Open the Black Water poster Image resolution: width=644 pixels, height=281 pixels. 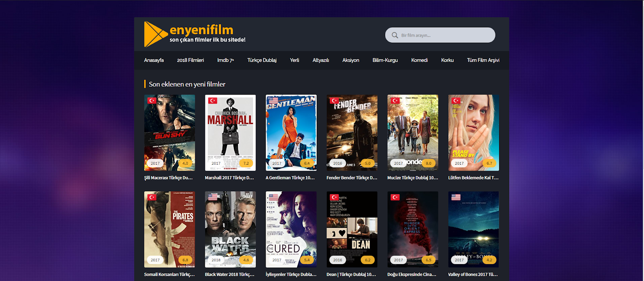230,229
